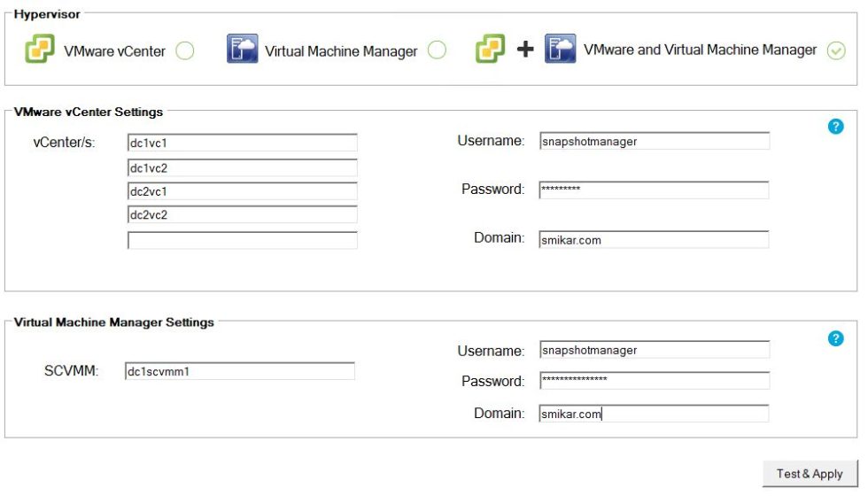Click the vCenter field containing dc1vc2
868x496 pixels.
(x=242, y=167)
